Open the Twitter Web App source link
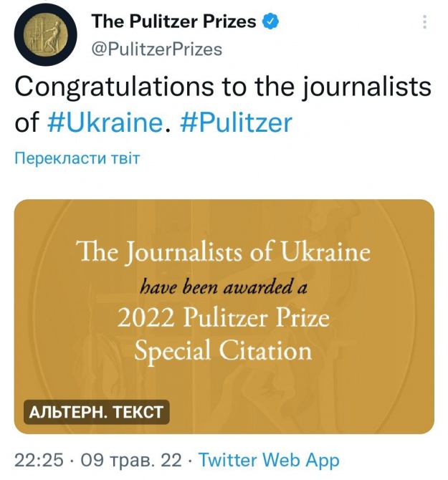The height and width of the screenshot is (480, 448). tap(269, 459)
